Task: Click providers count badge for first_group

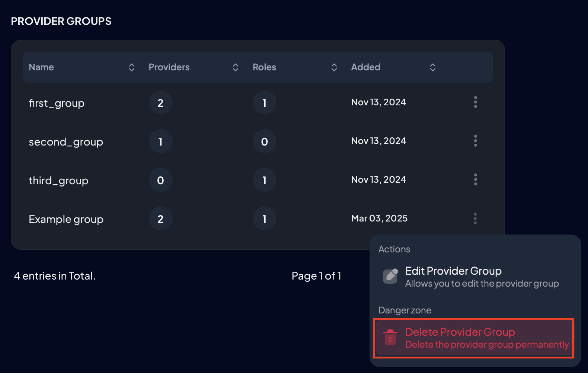Action: point(160,103)
